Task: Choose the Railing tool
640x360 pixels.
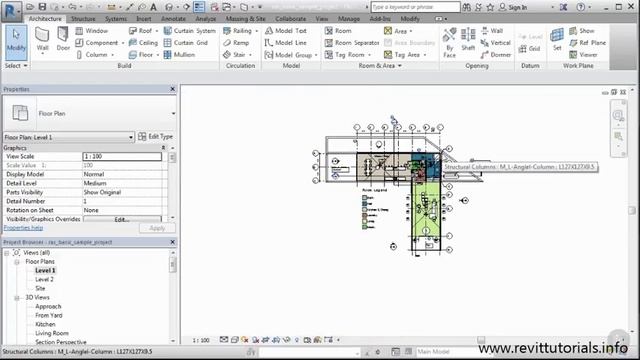Action: click(x=237, y=31)
